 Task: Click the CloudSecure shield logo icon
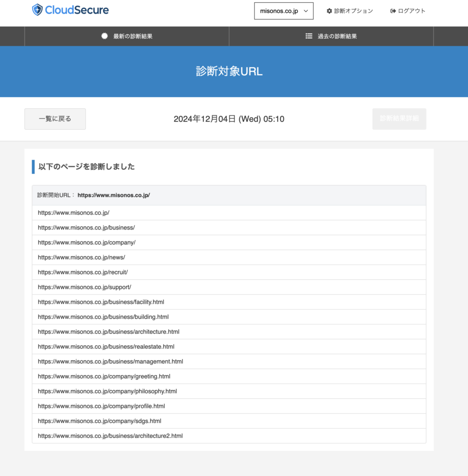pyautogui.click(x=37, y=10)
